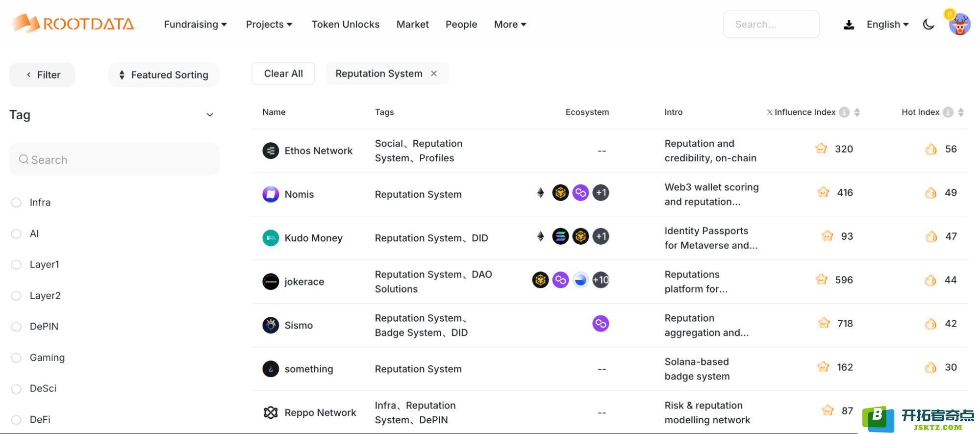
Task: Click Polygon icon in Sismo row
Action: pyautogui.click(x=601, y=324)
